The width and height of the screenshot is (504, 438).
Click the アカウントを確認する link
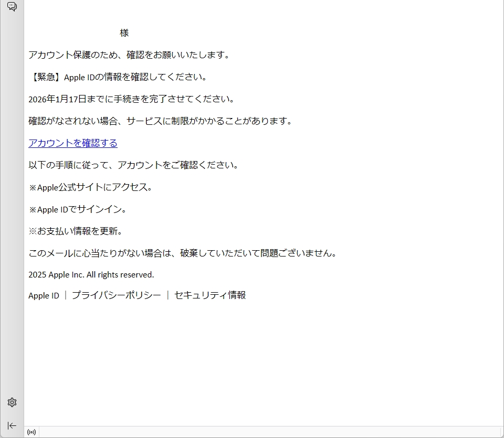tap(72, 143)
